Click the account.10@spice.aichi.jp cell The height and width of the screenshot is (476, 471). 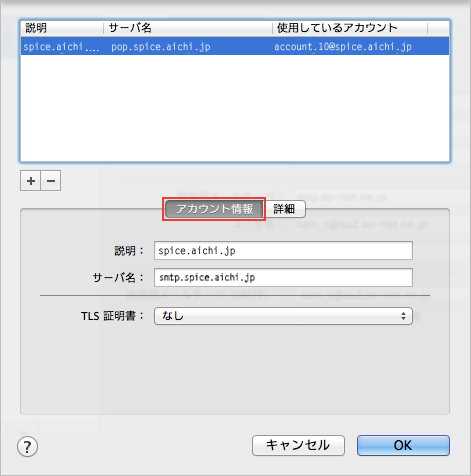(x=343, y=47)
